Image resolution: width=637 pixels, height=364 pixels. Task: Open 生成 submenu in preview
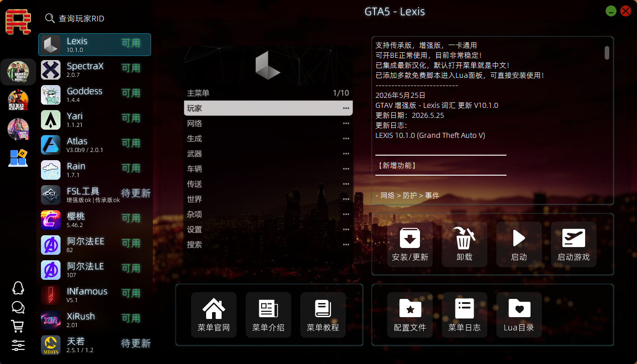268,138
